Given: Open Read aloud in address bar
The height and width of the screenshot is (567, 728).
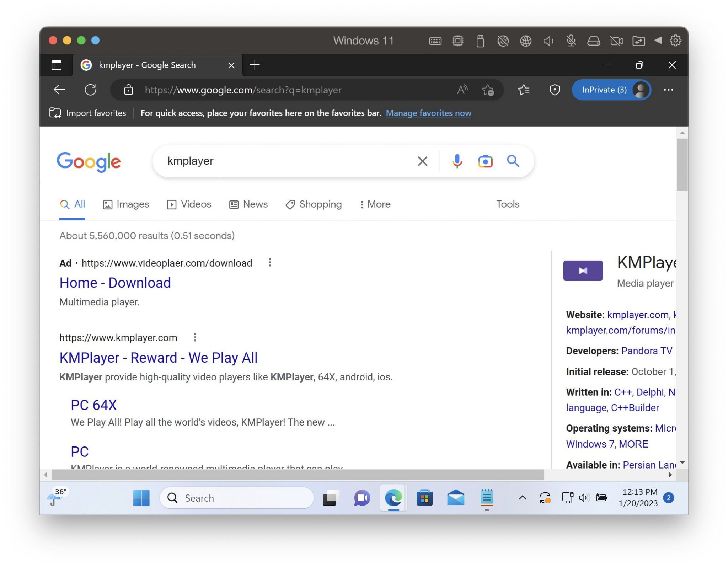Looking at the screenshot, I should [x=462, y=90].
